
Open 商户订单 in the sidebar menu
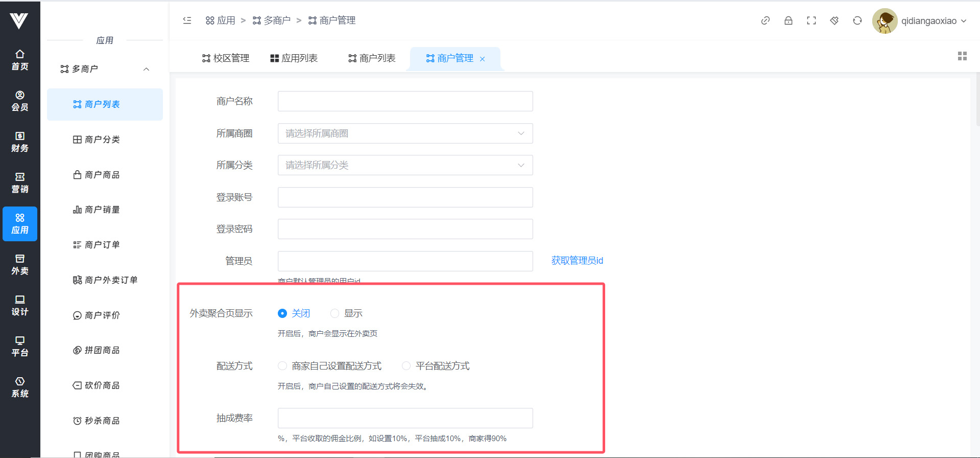tap(102, 245)
